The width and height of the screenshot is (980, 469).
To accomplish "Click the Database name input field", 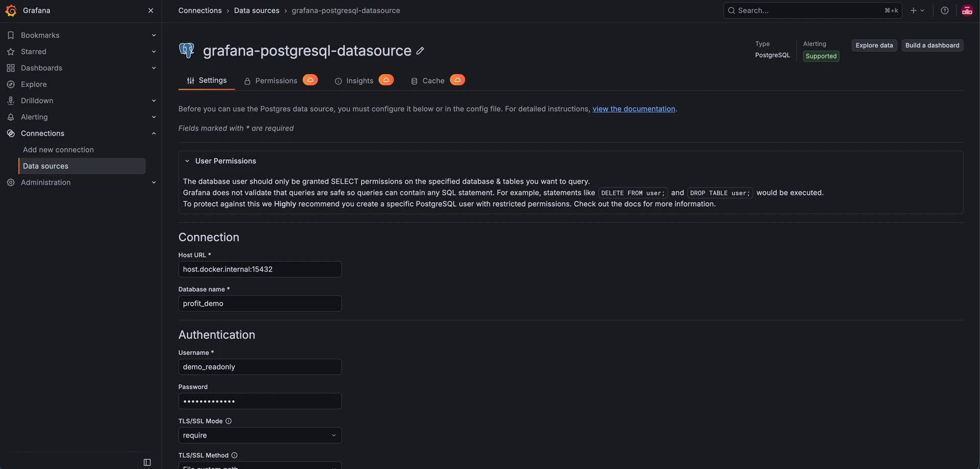I will pyautogui.click(x=260, y=304).
